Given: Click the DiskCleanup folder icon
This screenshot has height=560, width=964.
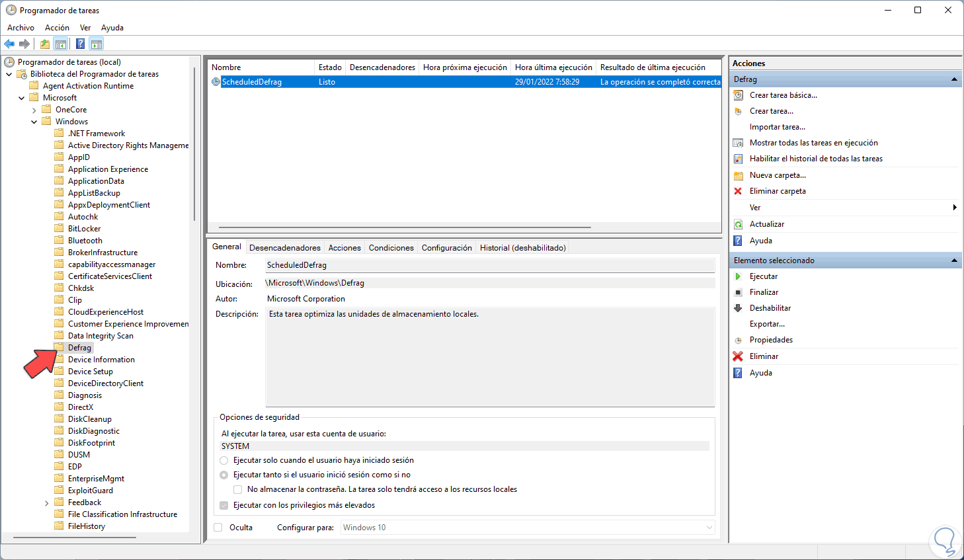Looking at the screenshot, I should tap(60, 419).
